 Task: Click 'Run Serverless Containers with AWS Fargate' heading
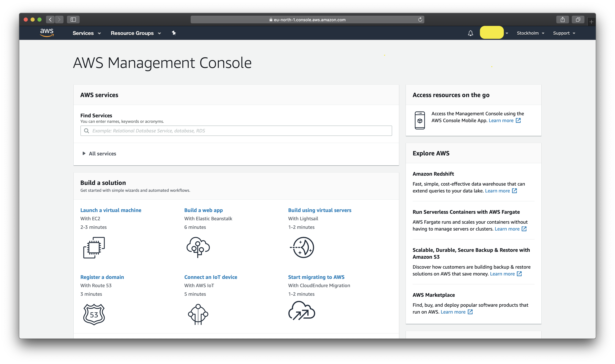pyautogui.click(x=466, y=212)
